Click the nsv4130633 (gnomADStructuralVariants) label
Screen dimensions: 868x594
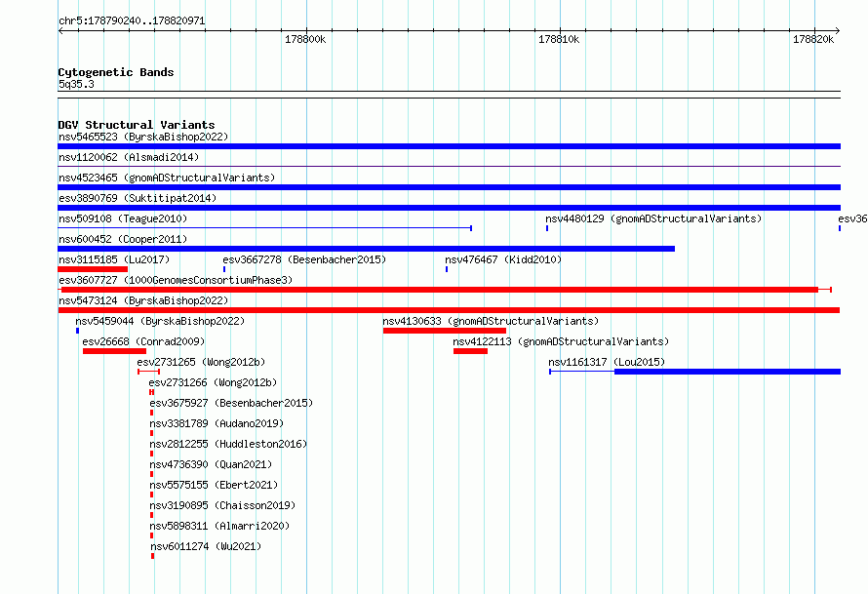click(491, 321)
